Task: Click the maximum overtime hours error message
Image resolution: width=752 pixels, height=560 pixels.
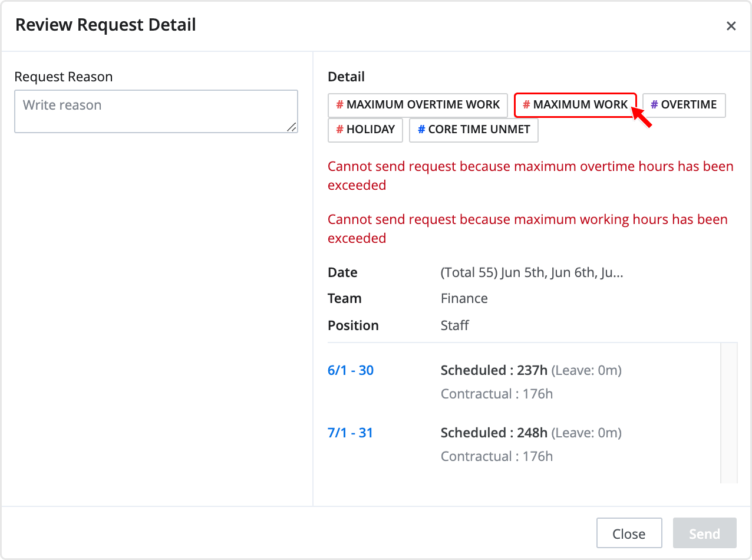Action: (x=530, y=176)
